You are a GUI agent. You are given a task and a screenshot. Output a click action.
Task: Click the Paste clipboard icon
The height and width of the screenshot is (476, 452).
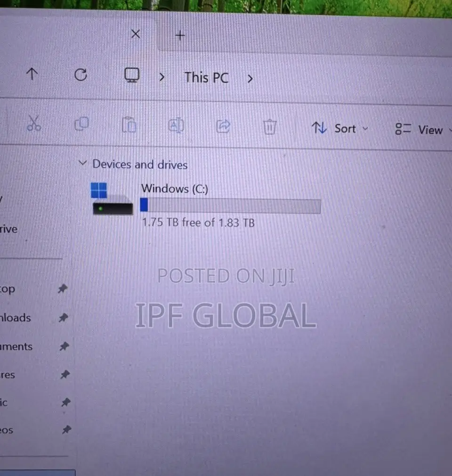pos(129,124)
